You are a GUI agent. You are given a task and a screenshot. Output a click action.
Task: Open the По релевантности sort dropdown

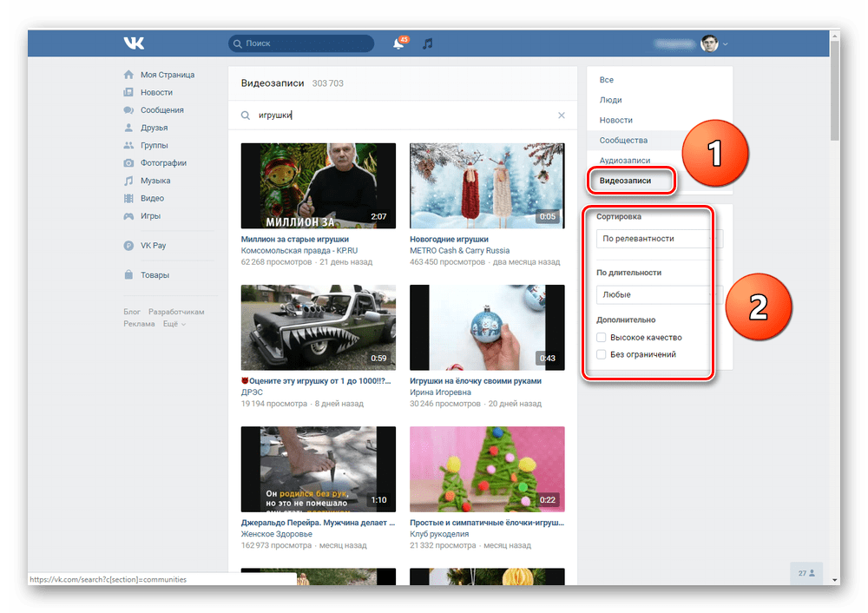pos(660,239)
